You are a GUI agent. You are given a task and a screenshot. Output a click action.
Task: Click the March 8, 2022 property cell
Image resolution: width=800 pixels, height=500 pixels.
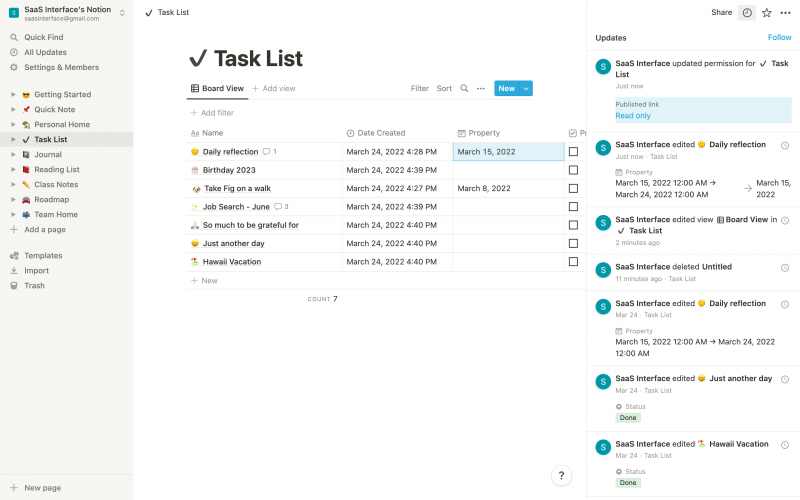tap(509, 188)
